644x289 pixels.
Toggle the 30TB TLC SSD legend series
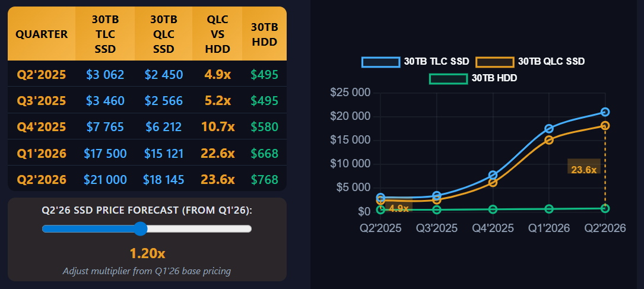point(415,61)
